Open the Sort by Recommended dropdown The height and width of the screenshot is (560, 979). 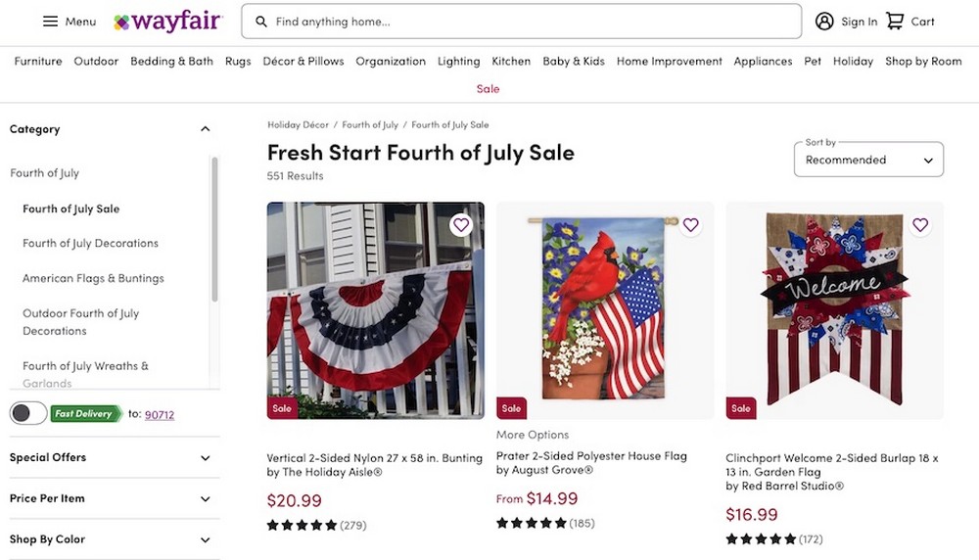868,160
